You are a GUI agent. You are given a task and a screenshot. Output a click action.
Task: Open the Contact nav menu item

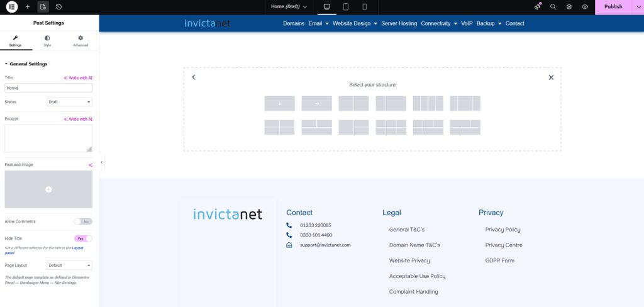(x=514, y=23)
